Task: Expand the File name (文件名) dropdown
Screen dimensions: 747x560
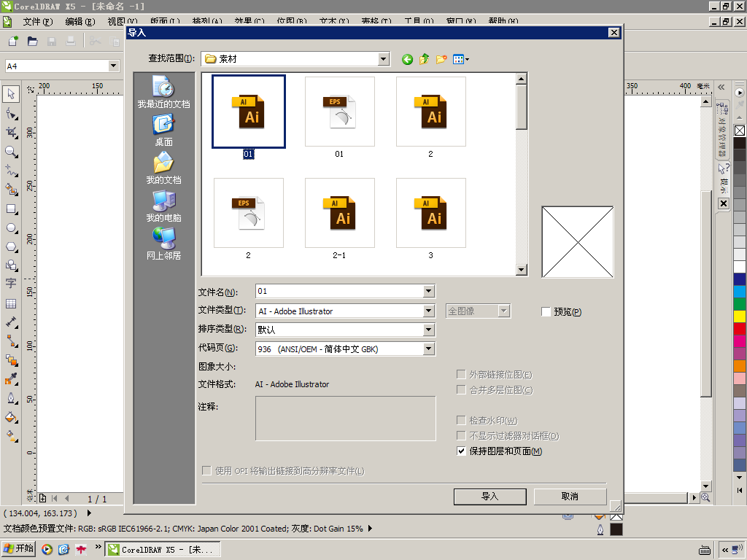Action: point(429,291)
